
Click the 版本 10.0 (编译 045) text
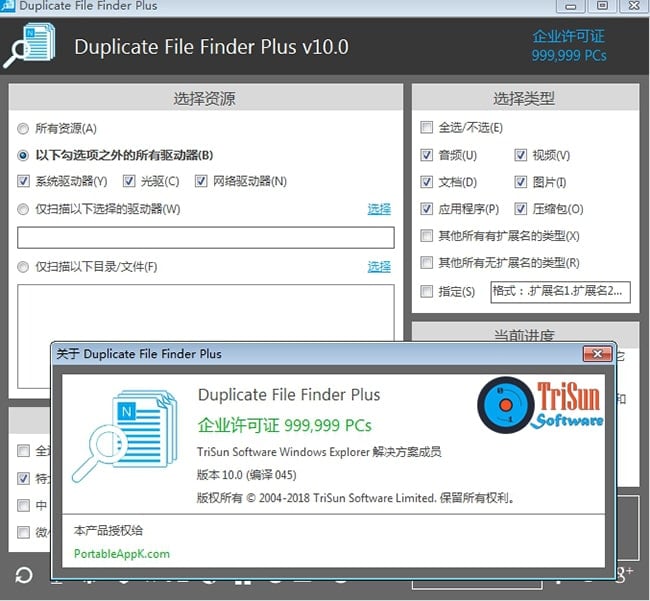(x=247, y=475)
